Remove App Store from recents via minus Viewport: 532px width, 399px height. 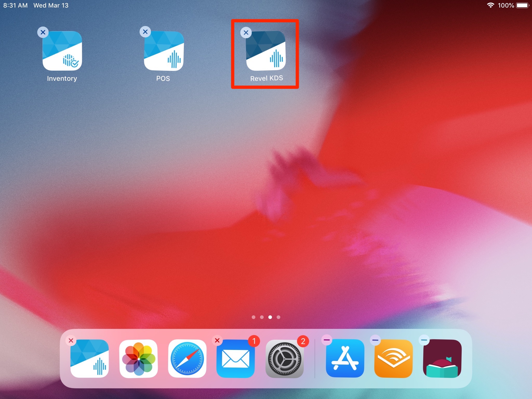[327, 340]
